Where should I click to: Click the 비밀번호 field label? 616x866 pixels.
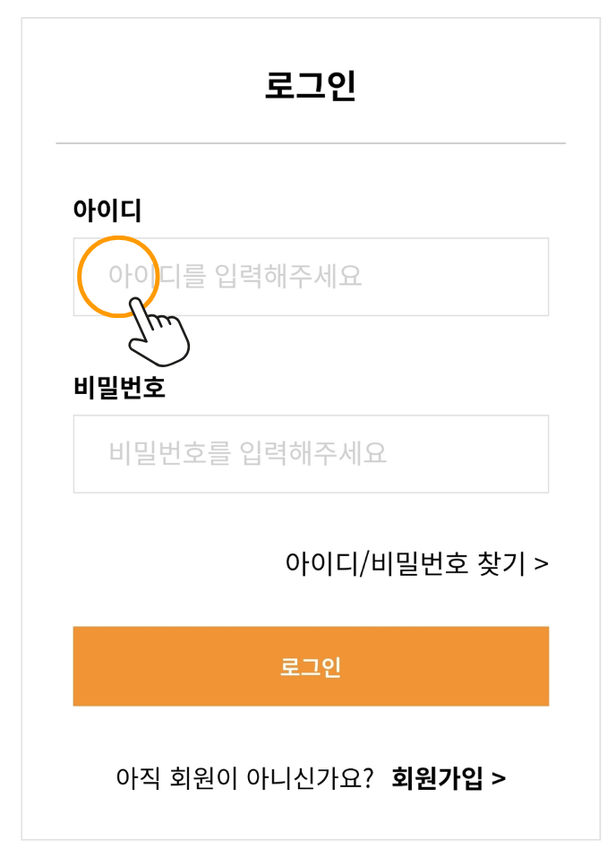(119, 388)
